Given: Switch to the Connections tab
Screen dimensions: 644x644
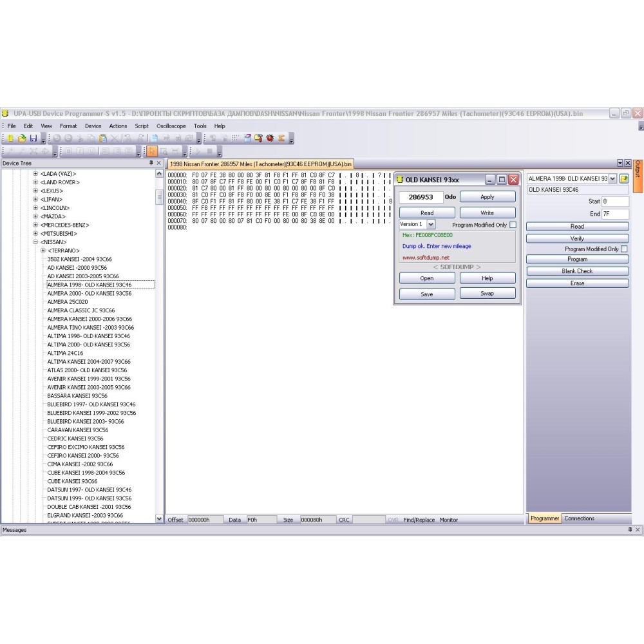Looking at the screenshot, I should [579, 518].
